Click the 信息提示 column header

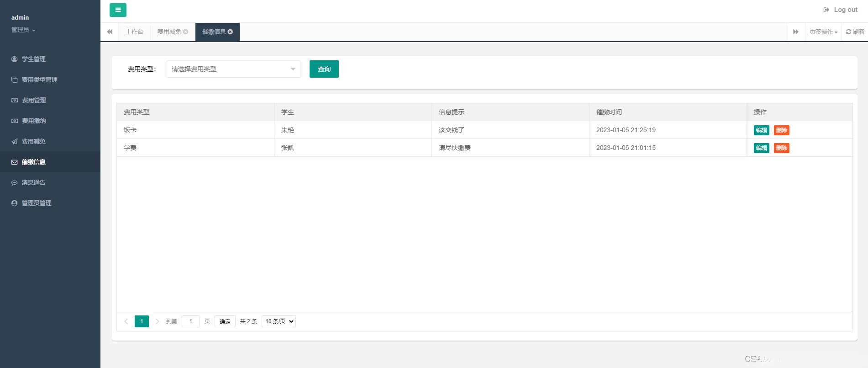(510, 112)
